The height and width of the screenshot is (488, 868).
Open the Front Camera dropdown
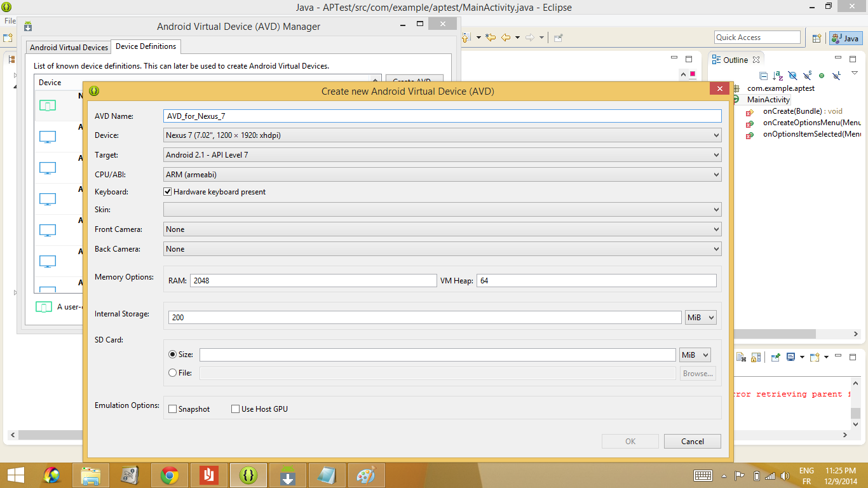[x=442, y=229]
